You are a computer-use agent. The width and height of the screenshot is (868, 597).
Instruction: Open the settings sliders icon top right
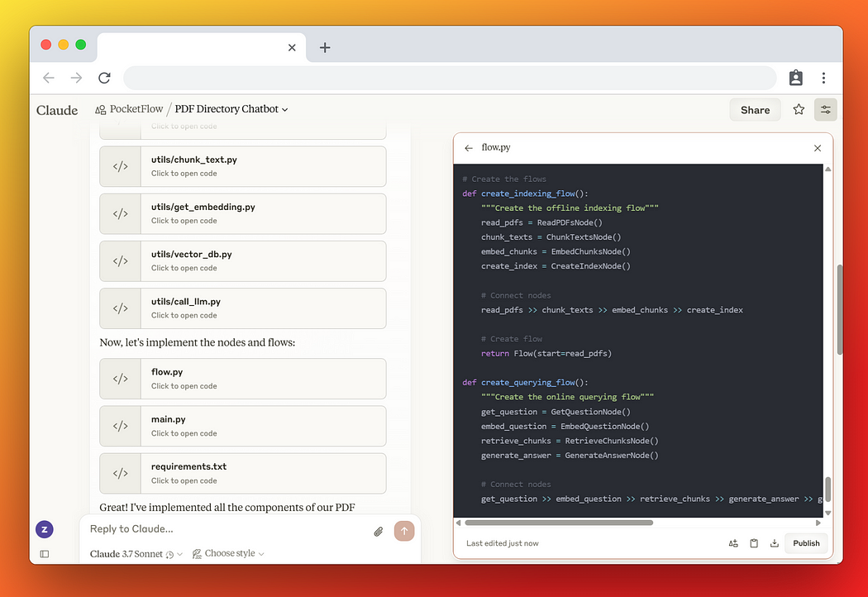(825, 108)
